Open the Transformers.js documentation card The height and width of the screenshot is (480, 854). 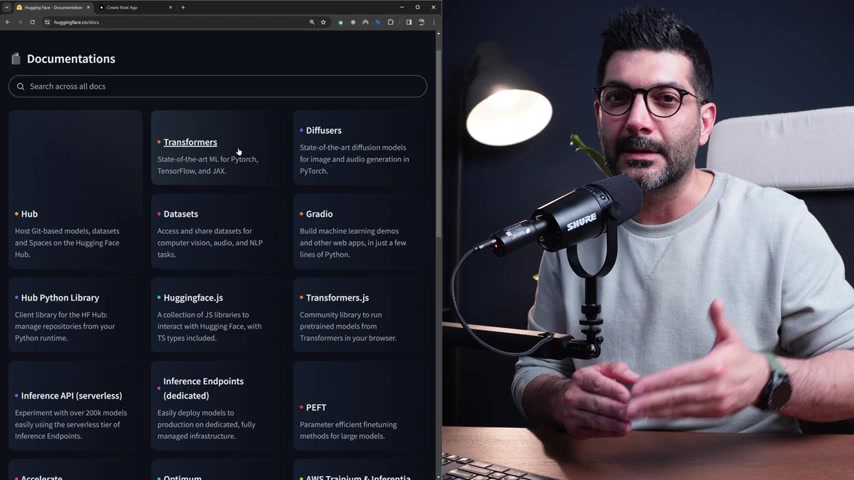point(360,315)
